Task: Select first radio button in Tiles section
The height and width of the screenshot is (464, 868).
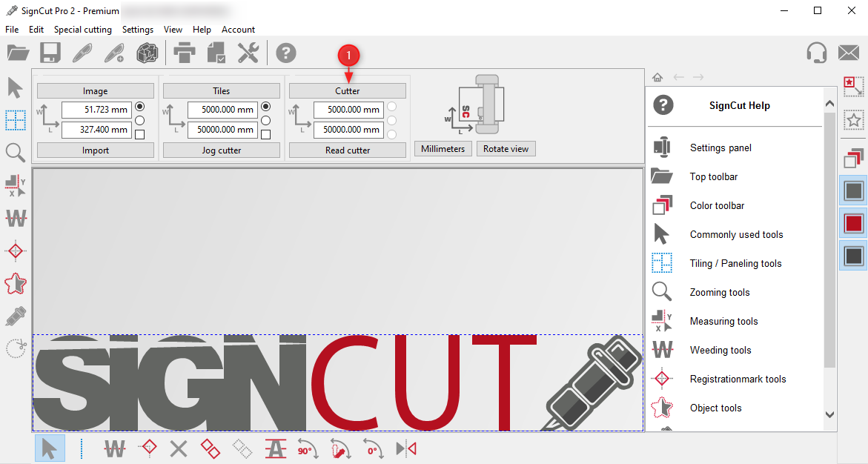Action: pyautogui.click(x=265, y=106)
